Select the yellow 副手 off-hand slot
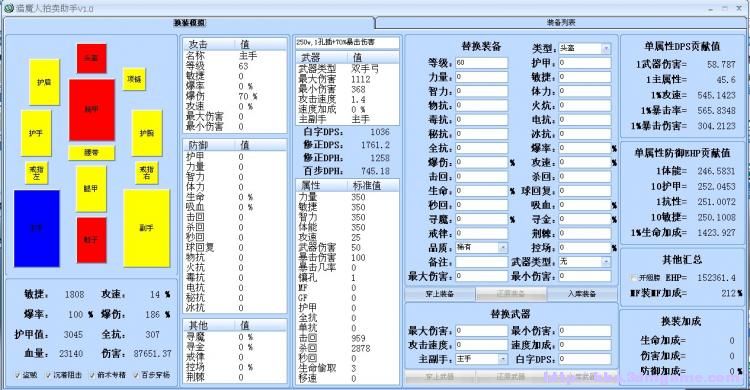 click(x=146, y=228)
